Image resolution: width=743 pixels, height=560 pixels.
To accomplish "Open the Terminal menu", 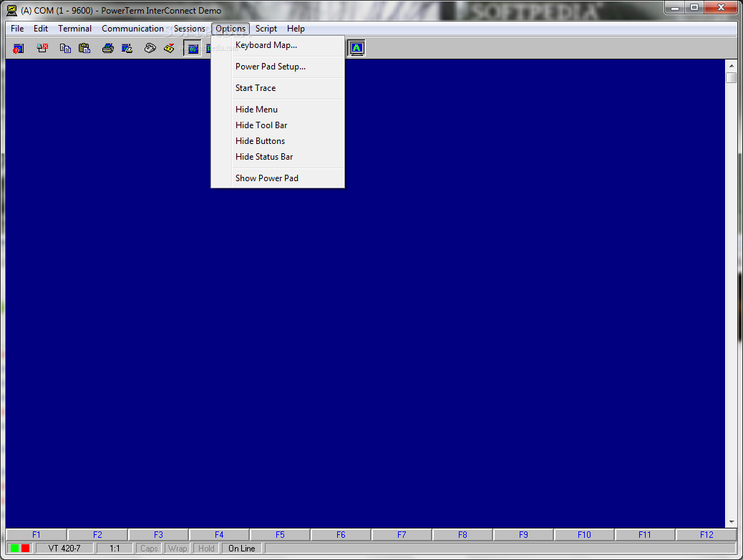I will tap(75, 29).
